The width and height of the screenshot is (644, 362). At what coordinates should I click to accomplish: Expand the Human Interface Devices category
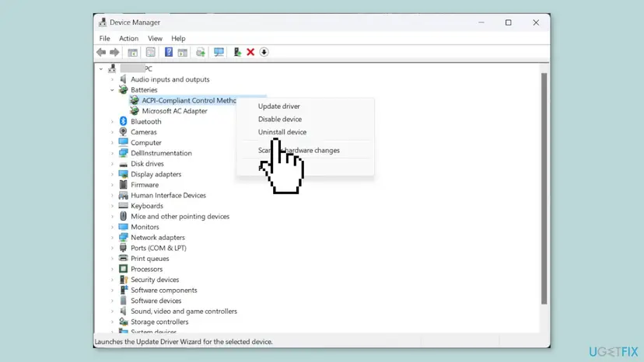click(x=112, y=195)
